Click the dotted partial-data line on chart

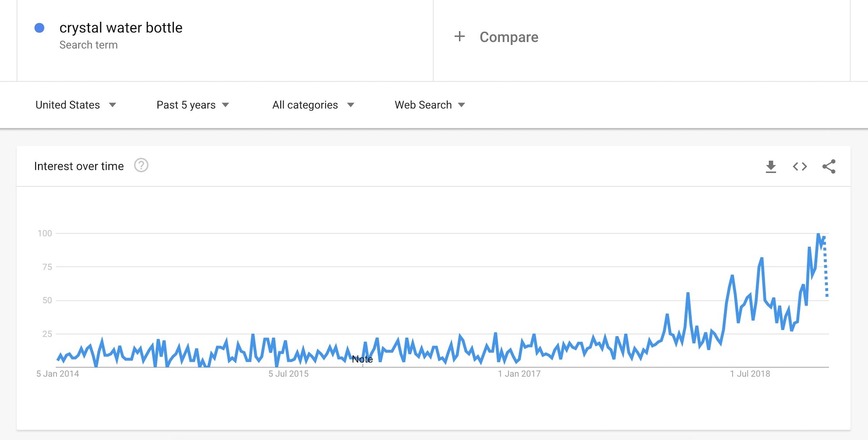826,271
